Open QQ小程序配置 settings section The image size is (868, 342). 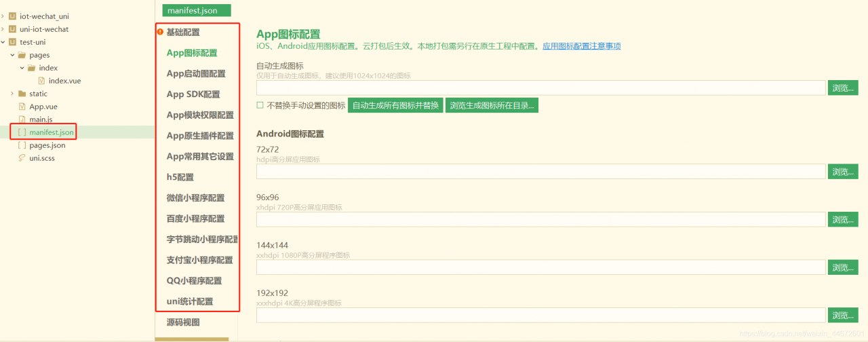tap(194, 281)
